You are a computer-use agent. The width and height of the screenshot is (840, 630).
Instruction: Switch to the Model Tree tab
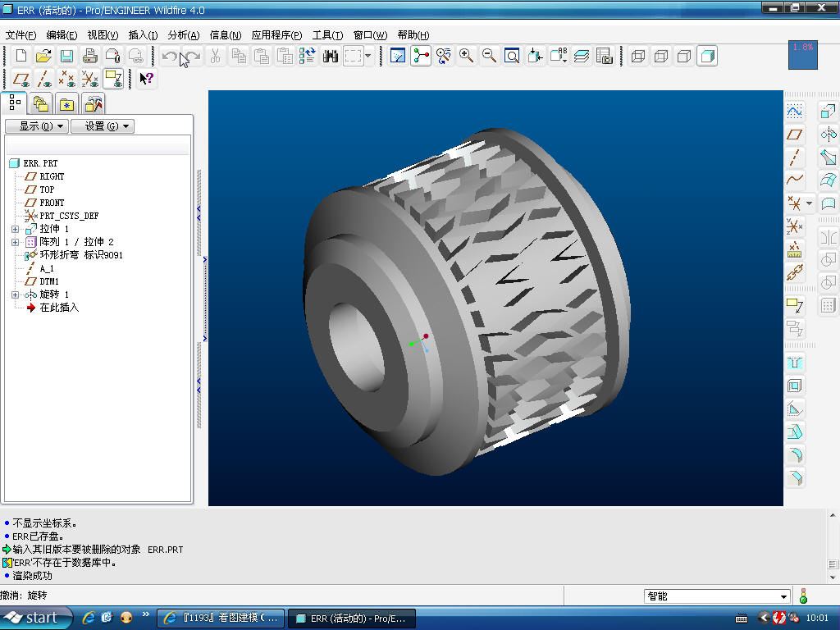point(15,103)
